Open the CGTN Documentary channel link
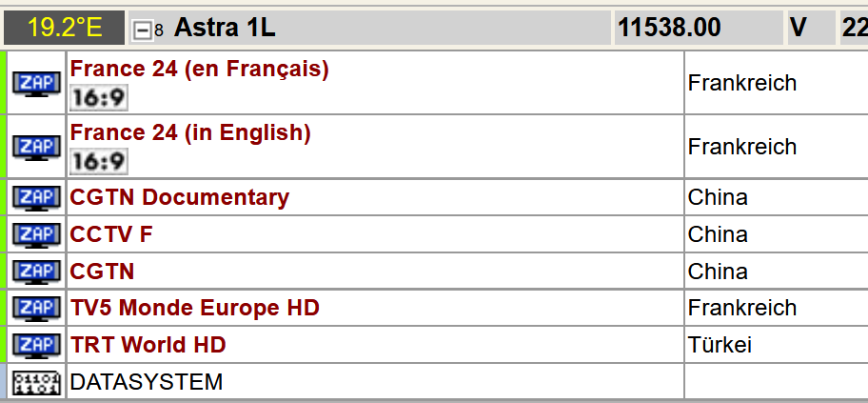The image size is (868, 403). point(179,198)
